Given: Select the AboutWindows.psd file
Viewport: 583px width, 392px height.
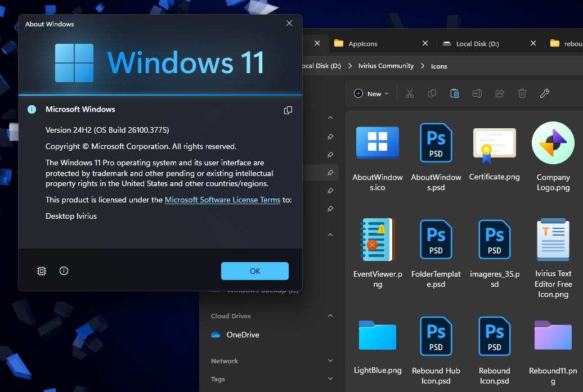Looking at the screenshot, I should pyautogui.click(x=436, y=156).
